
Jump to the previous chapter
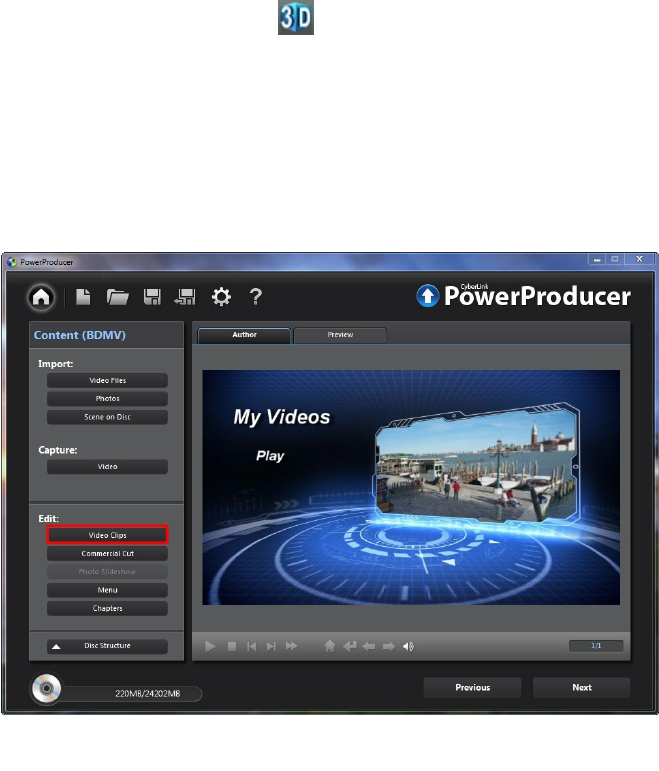(x=251, y=646)
